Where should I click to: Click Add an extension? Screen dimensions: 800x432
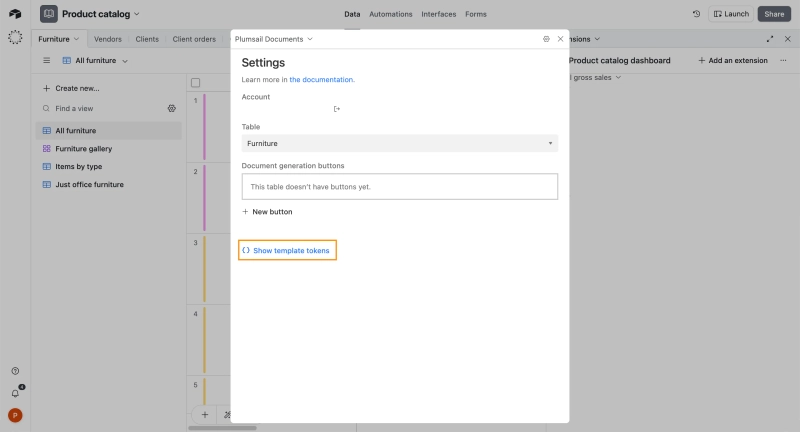tap(733, 60)
